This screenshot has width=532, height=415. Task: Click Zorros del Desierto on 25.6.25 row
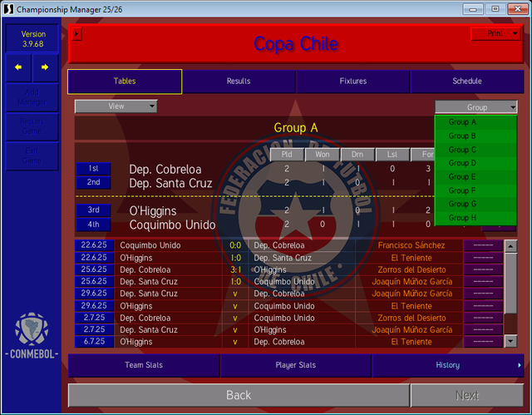[x=411, y=269]
